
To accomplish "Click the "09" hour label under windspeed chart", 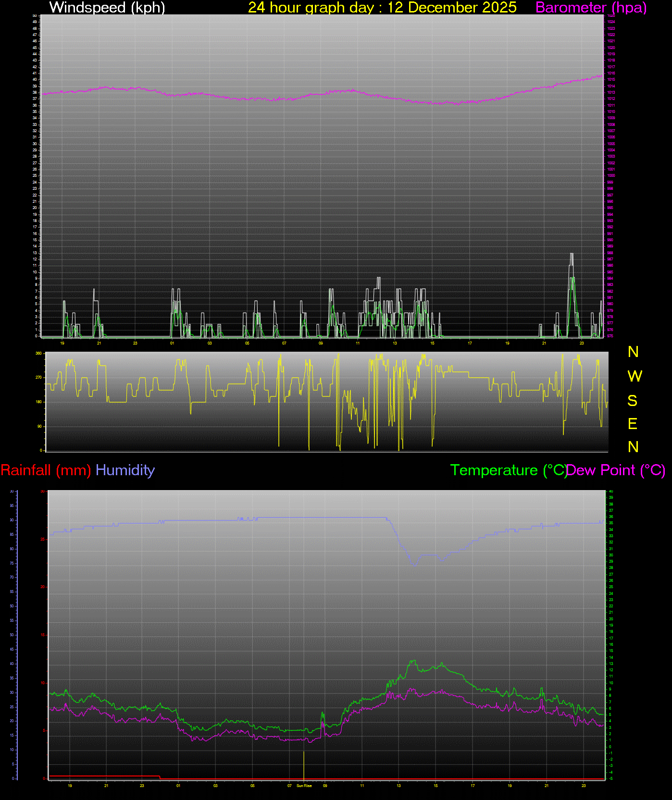I will coord(321,343).
